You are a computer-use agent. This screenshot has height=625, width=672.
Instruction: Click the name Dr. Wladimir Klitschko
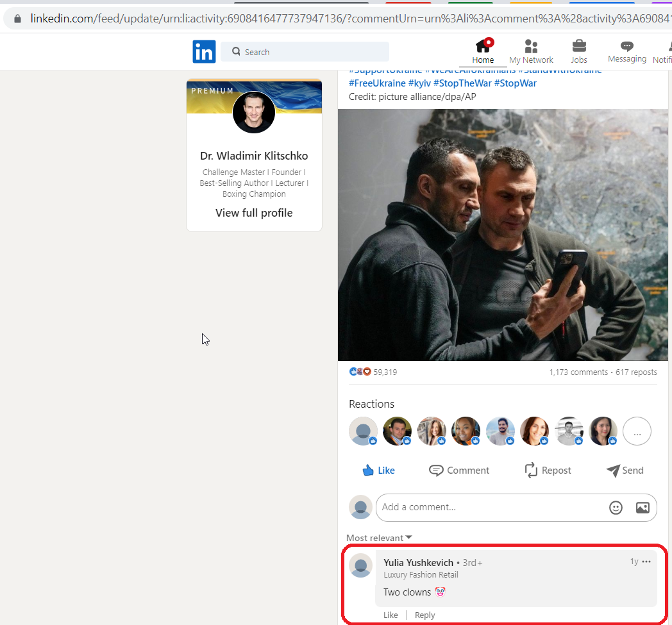click(x=254, y=156)
